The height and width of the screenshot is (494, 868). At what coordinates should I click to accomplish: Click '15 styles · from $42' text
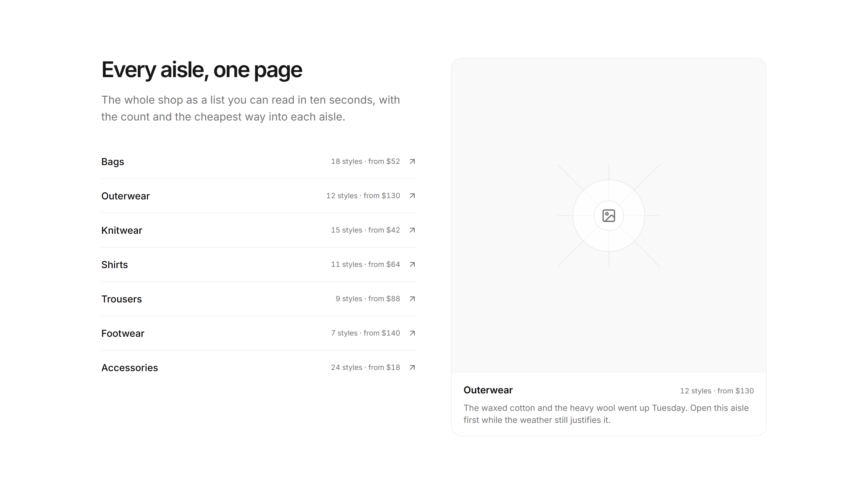[365, 230]
